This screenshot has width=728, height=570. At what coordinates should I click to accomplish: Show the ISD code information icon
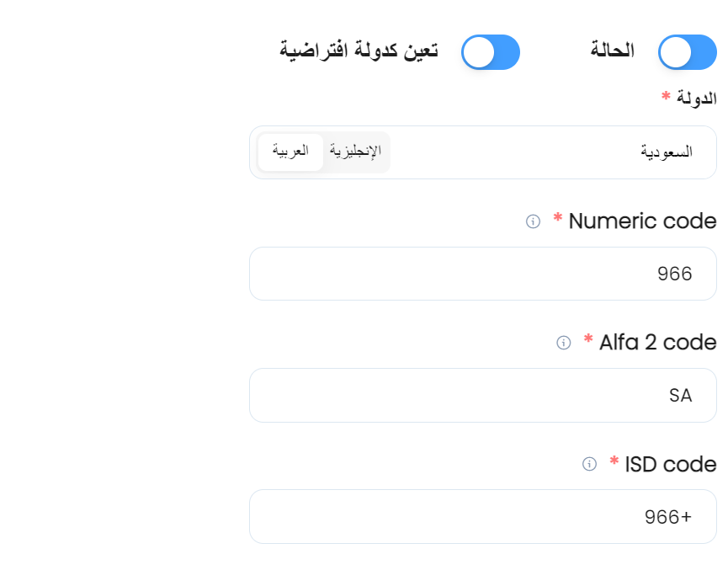coord(590,464)
